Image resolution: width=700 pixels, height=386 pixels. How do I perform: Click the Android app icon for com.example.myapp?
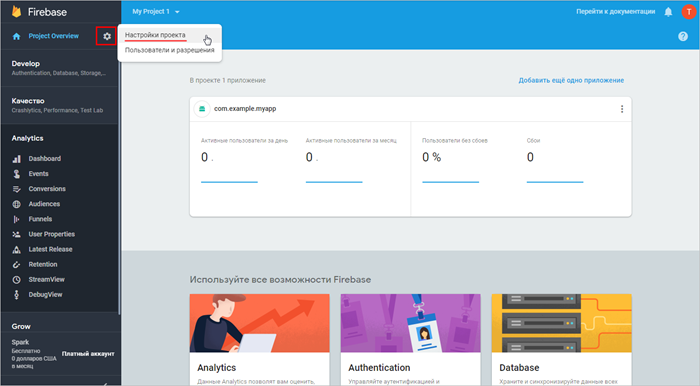(x=202, y=109)
